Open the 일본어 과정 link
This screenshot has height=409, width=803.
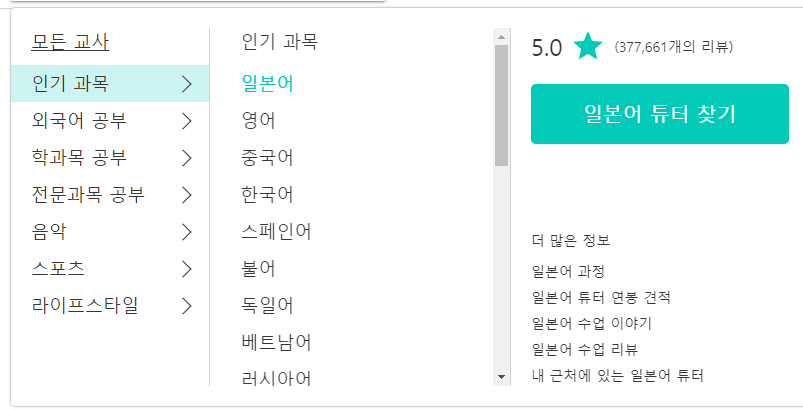(569, 271)
